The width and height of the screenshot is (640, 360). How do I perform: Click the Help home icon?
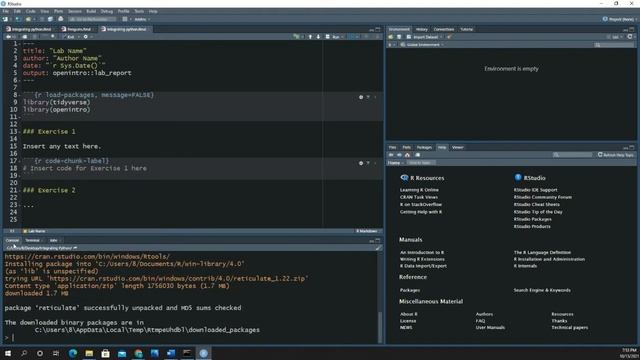point(407,155)
